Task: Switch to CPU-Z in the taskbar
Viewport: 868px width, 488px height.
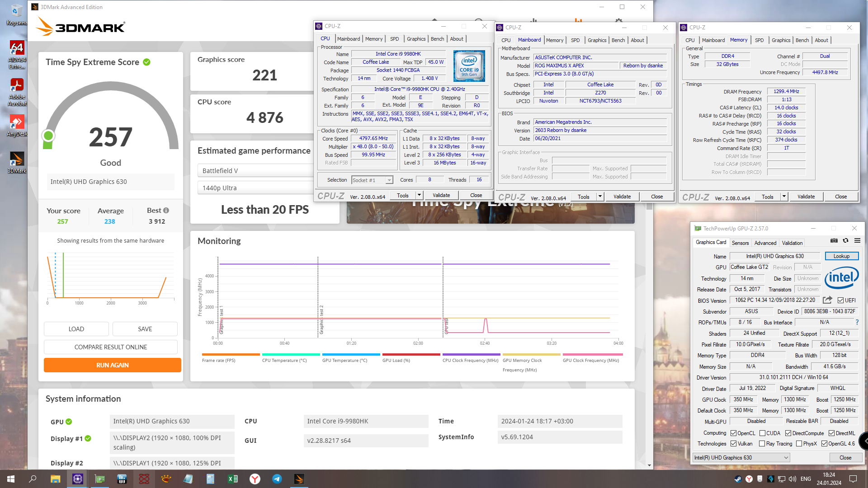Action: pos(77,479)
